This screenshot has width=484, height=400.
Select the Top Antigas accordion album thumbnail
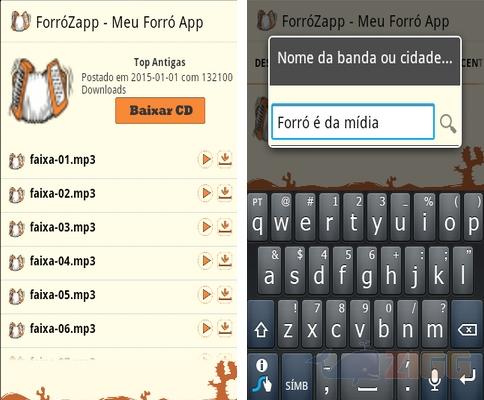tap(42, 90)
